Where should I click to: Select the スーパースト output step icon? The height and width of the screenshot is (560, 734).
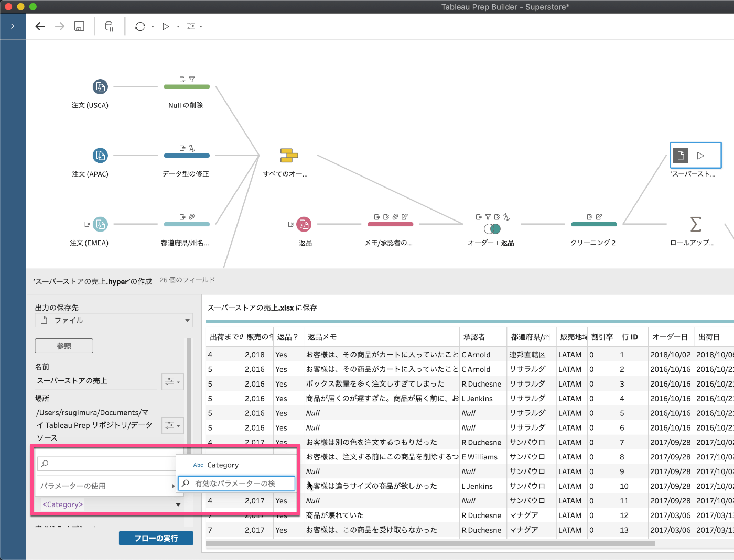coord(681,155)
